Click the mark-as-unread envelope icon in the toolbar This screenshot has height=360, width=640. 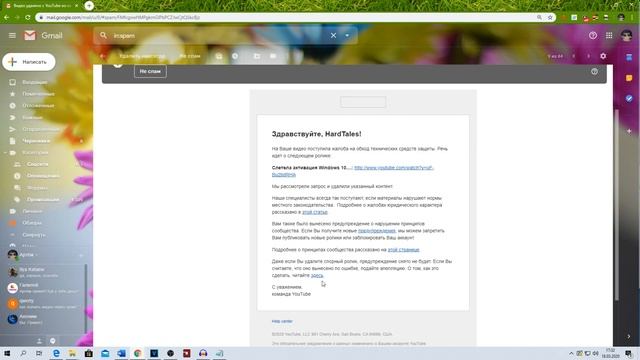(x=219, y=56)
